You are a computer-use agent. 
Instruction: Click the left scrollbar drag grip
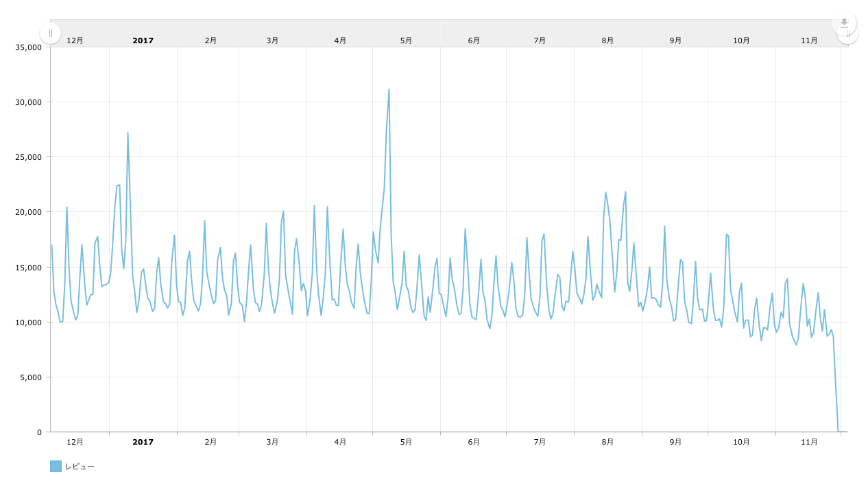tap(51, 33)
